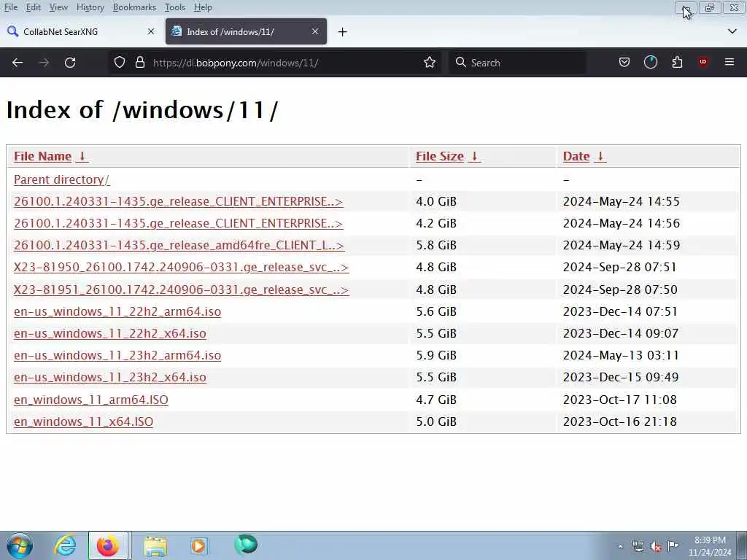Download the 4.0 GiB CLIENT_ENTERPRISE file

pyautogui.click(x=178, y=201)
